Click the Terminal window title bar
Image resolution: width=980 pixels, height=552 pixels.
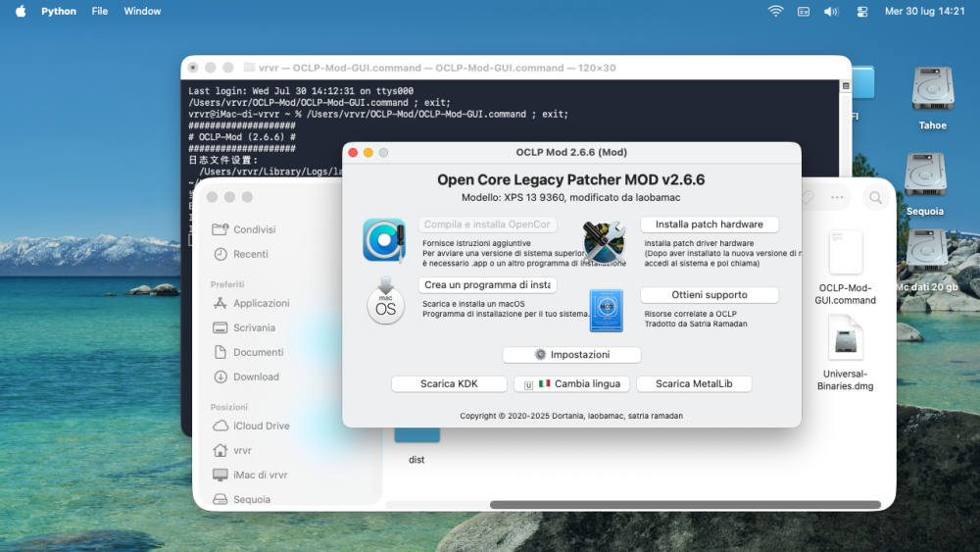pos(515,68)
